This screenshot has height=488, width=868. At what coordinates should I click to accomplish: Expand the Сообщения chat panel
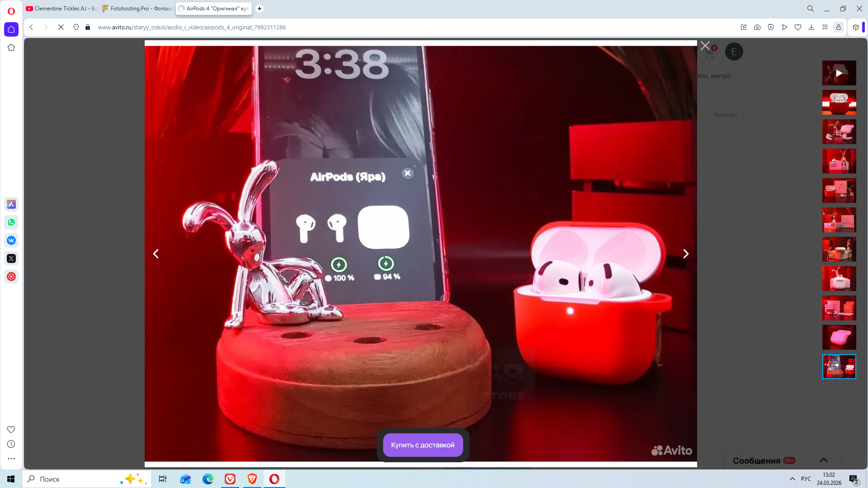pyautogui.click(x=823, y=460)
